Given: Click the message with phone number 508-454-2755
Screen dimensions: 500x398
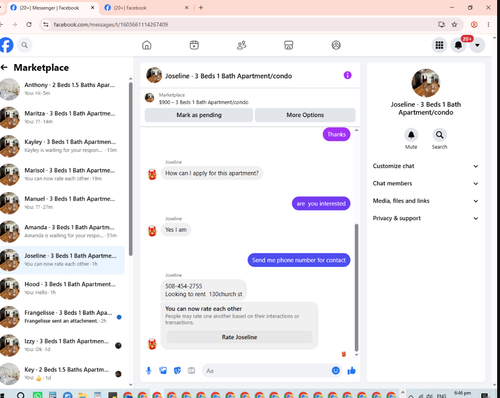Looking at the screenshot, I should (x=204, y=290).
